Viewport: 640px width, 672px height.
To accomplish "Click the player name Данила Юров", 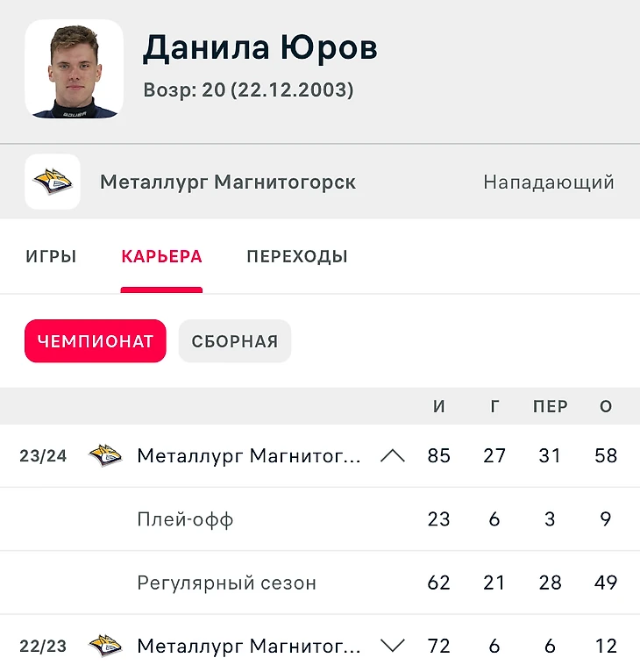I will (x=260, y=49).
